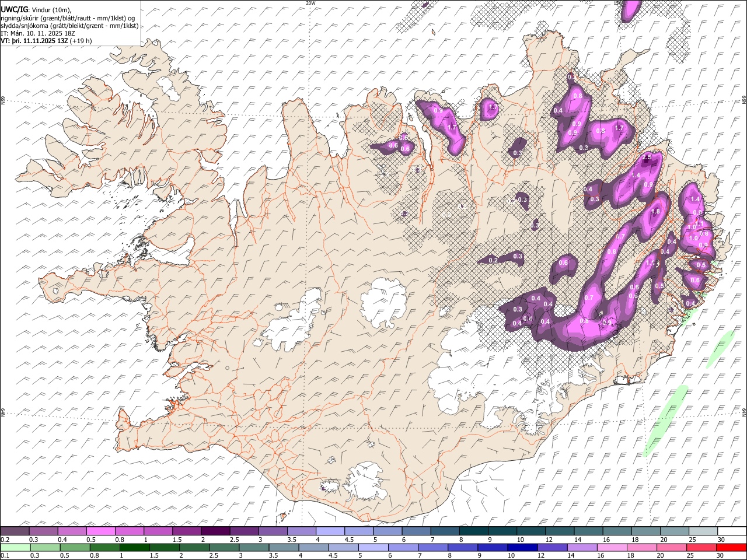The height and width of the screenshot is (560, 747).
Task: Click the 'VT: þri. 11.11.2025 13Z (+19 h)' line
Action: [47, 41]
